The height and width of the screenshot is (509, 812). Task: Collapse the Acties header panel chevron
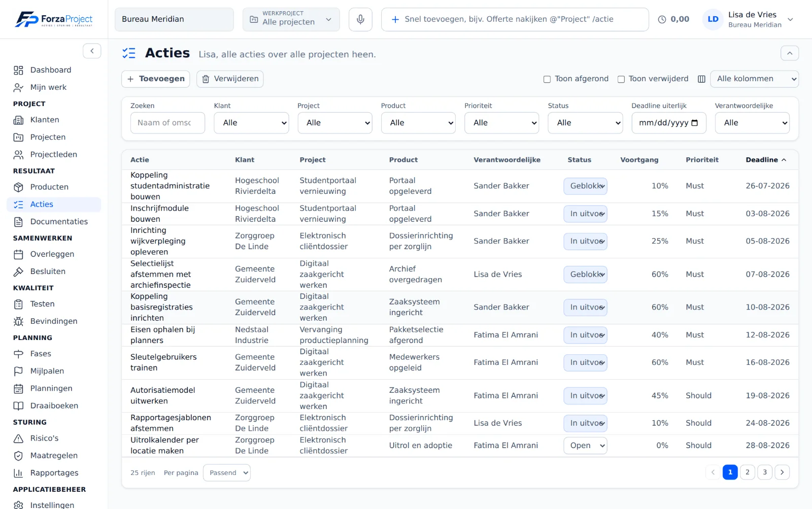[x=789, y=53]
